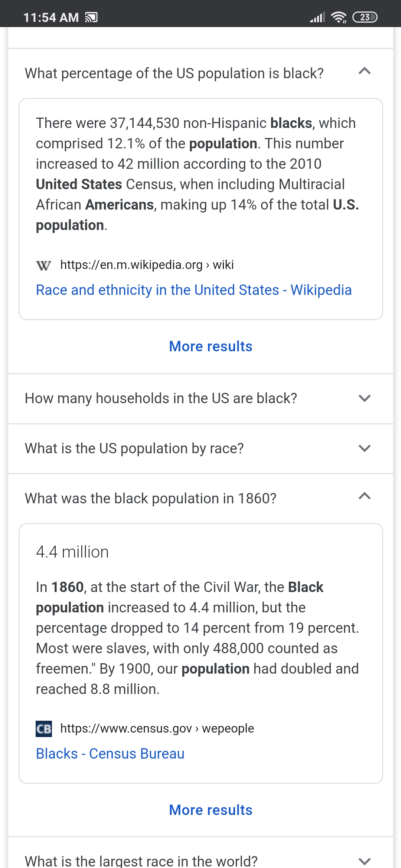Tap the 11:54 AM clock in status bar
This screenshot has height=868, width=401.
tap(51, 17)
